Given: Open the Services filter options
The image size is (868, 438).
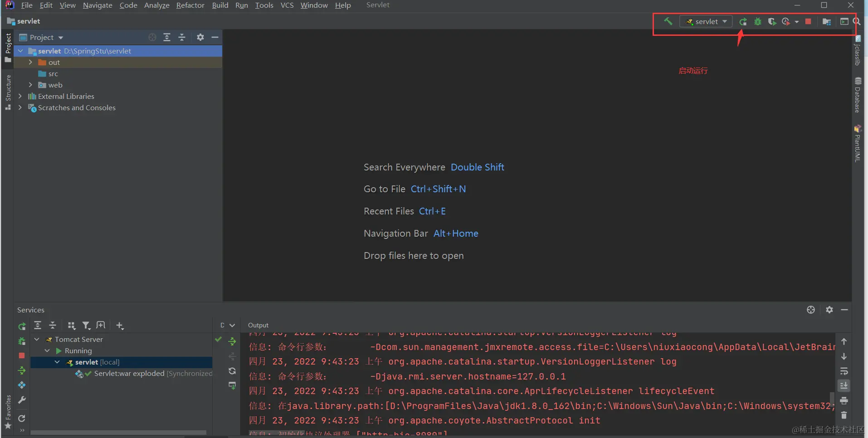Looking at the screenshot, I should pyautogui.click(x=86, y=325).
